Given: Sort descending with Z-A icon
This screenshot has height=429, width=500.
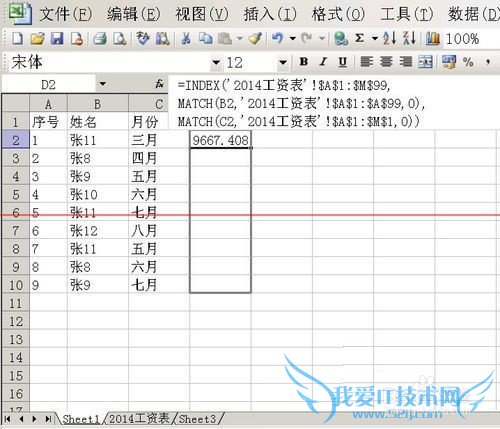Looking at the screenshot, I should [409, 39].
